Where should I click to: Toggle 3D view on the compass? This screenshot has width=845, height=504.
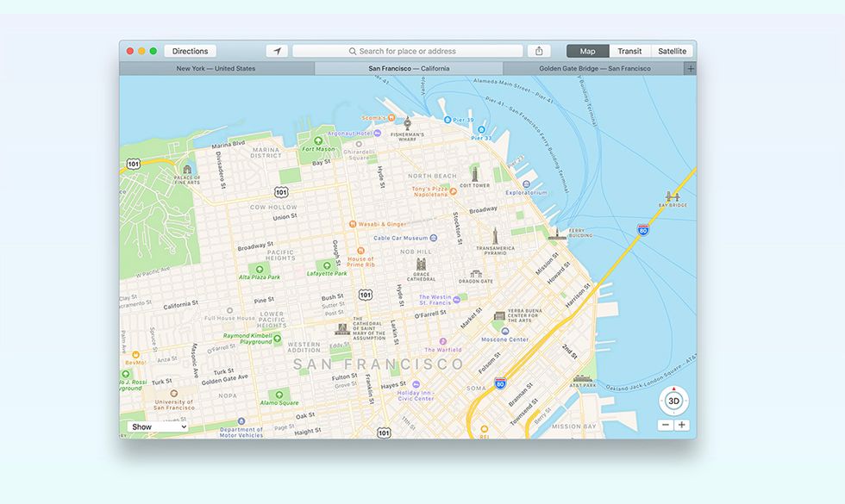click(673, 401)
